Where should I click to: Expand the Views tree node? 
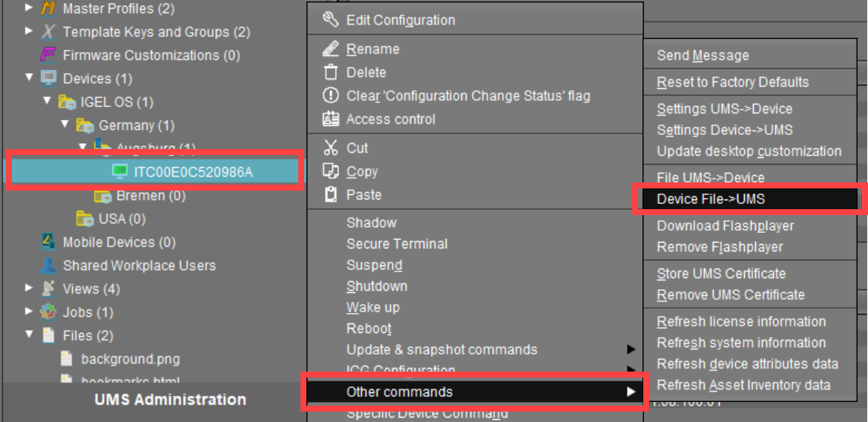click(29, 289)
